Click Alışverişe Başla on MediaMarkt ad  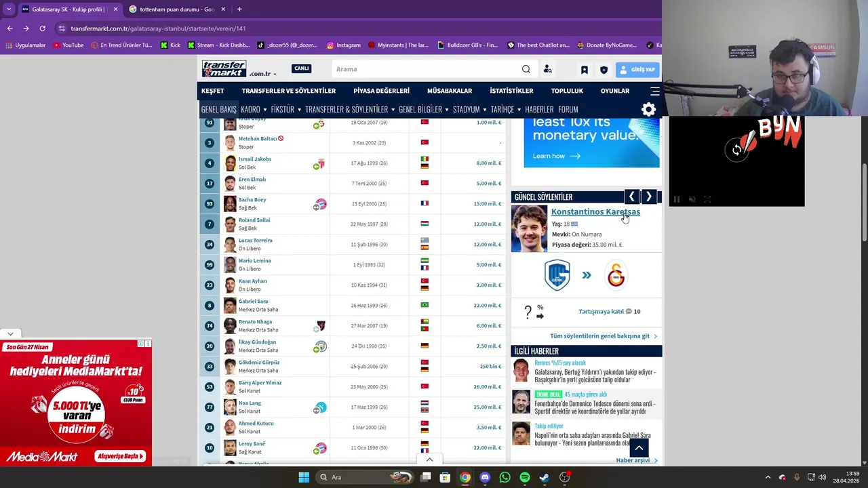[x=121, y=456]
